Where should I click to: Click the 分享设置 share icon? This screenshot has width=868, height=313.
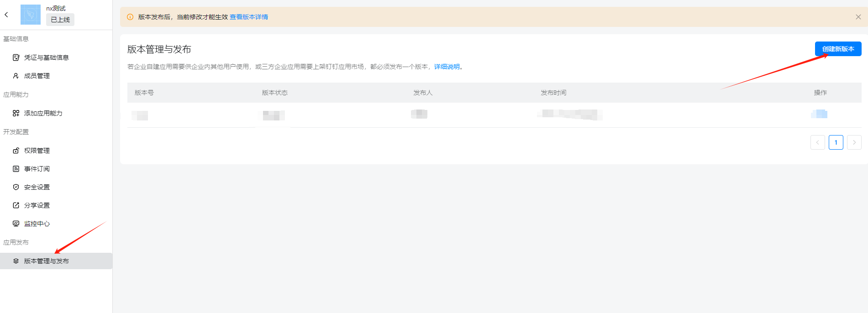[16, 205]
